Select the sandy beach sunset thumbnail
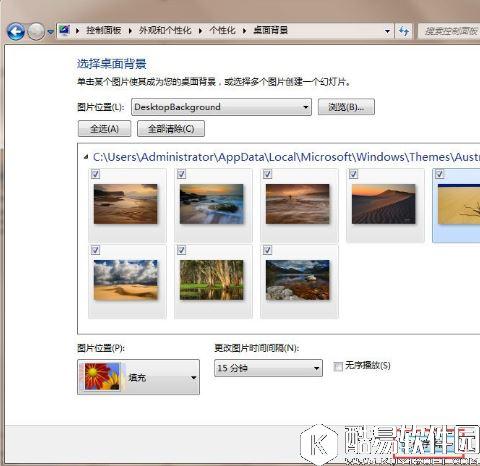This screenshot has height=466, width=480. click(126, 204)
